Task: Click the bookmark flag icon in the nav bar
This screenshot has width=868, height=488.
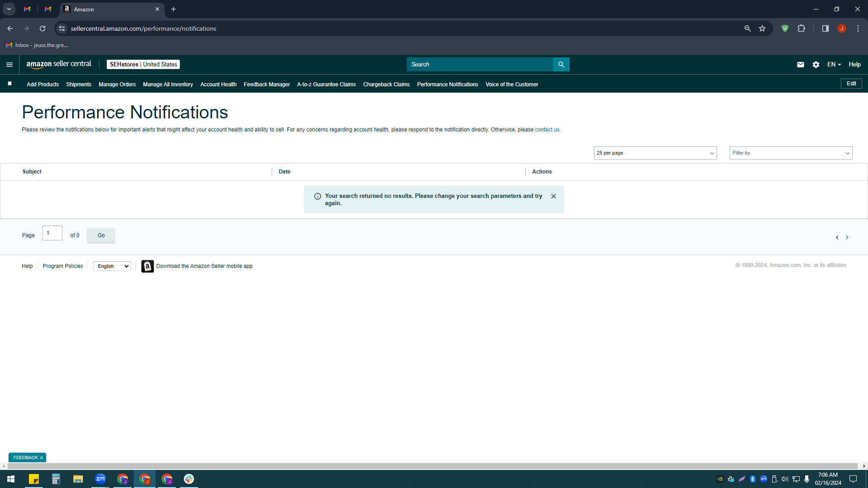Action: [9, 84]
